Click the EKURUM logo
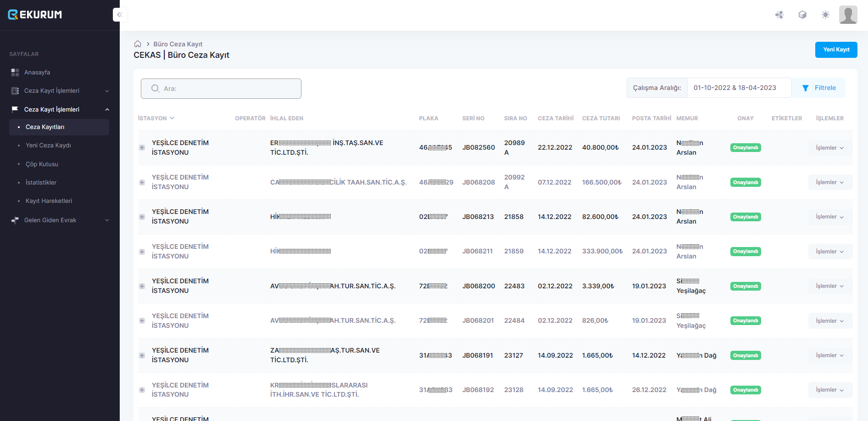This screenshot has height=421, width=868. pyautogui.click(x=35, y=15)
